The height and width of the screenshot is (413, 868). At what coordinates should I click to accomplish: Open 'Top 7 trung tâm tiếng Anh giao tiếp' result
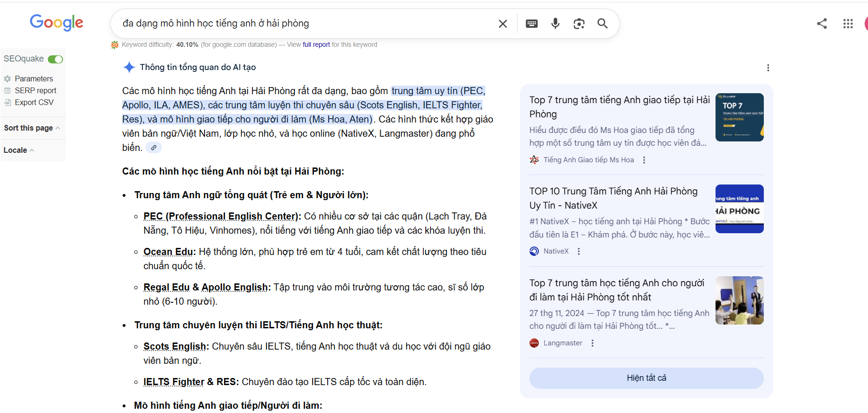619,107
